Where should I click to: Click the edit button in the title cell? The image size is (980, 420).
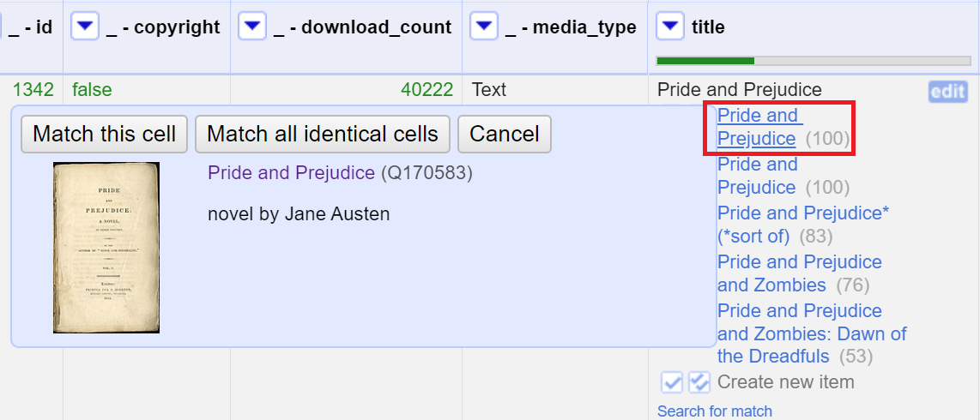click(947, 92)
